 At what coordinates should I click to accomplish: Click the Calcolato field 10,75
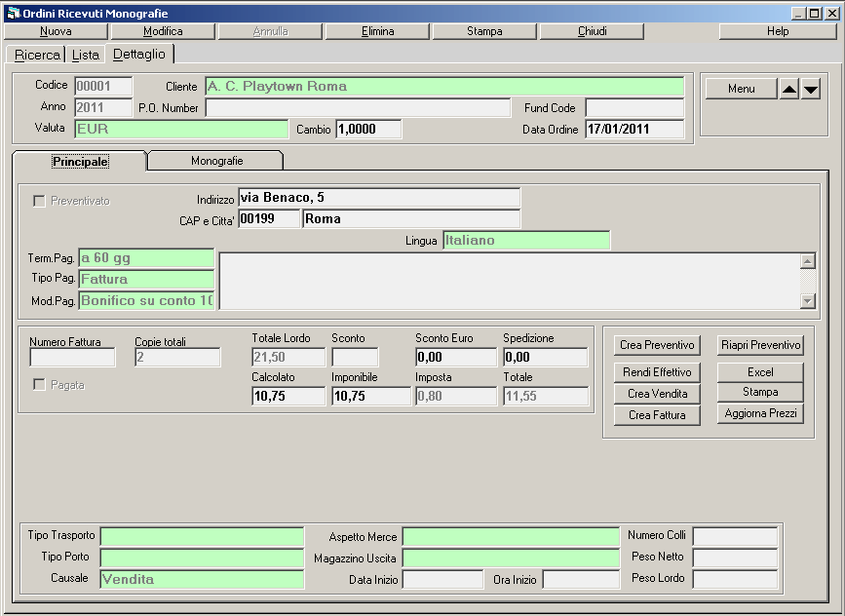click(x=288, y=396)
